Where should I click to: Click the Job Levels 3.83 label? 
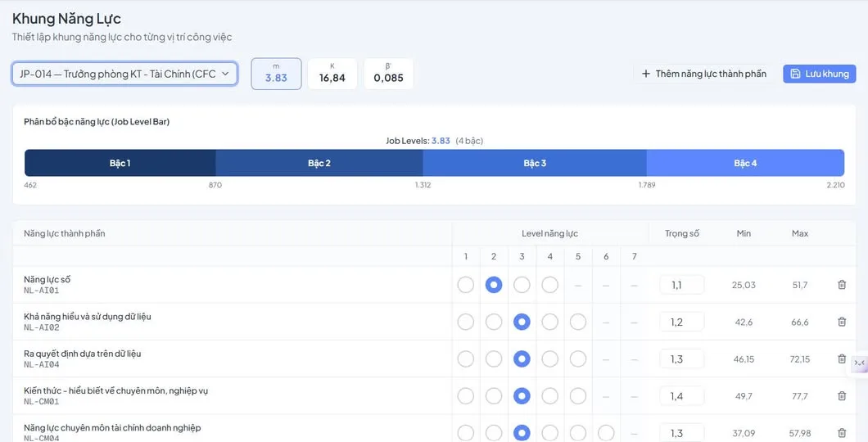tap(435, 141)
